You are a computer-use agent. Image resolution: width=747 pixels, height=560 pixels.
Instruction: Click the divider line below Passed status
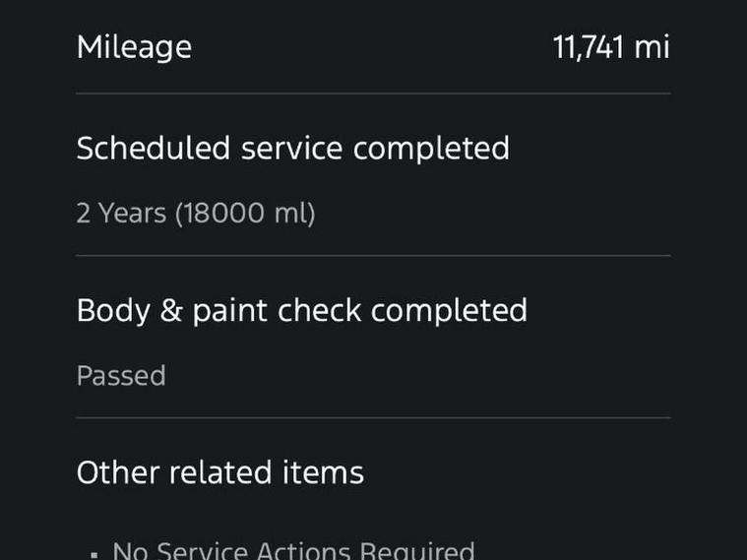pos(373,417)
